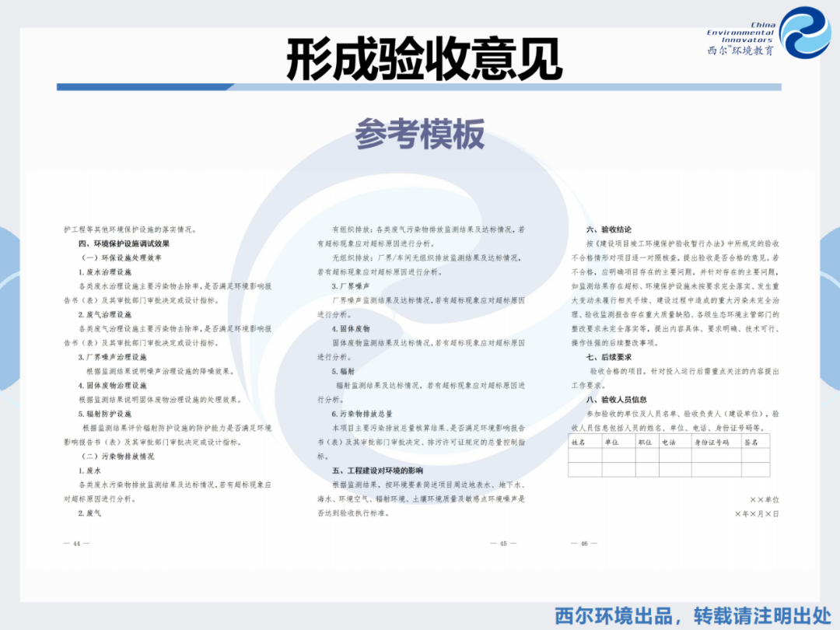Click item 1. 废水治理设施

pos(104,272)
